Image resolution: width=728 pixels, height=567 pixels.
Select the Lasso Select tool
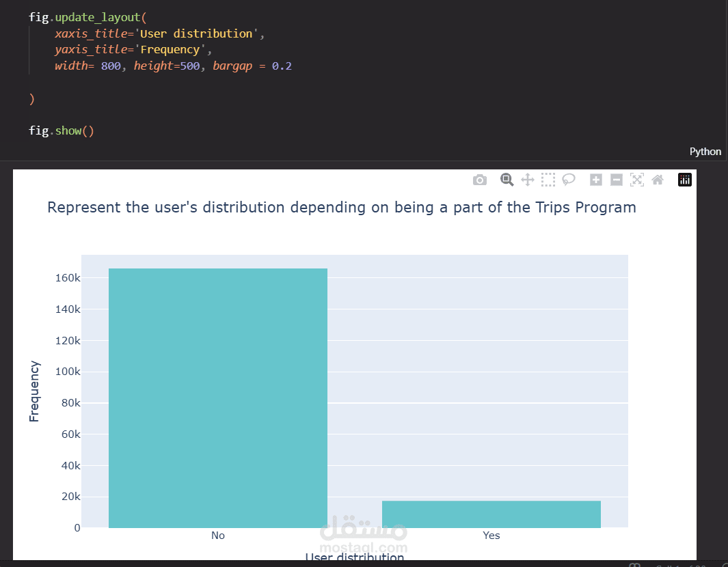pos(568,180)
